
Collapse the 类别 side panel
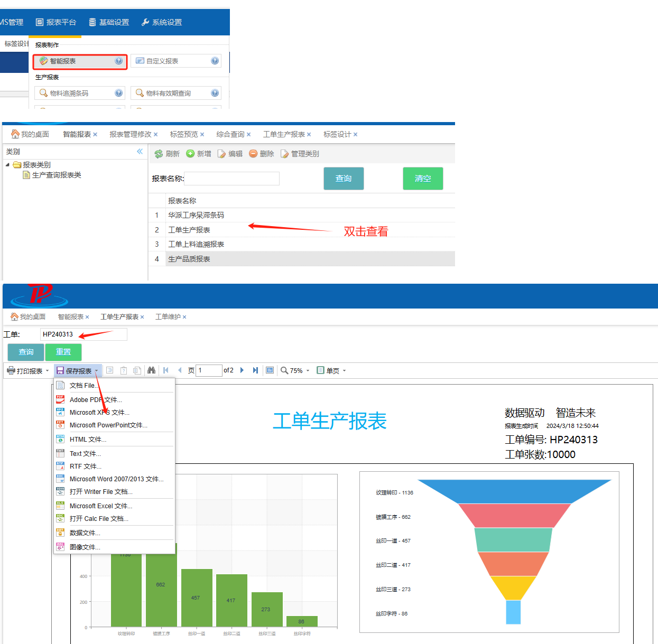(140, 152)
